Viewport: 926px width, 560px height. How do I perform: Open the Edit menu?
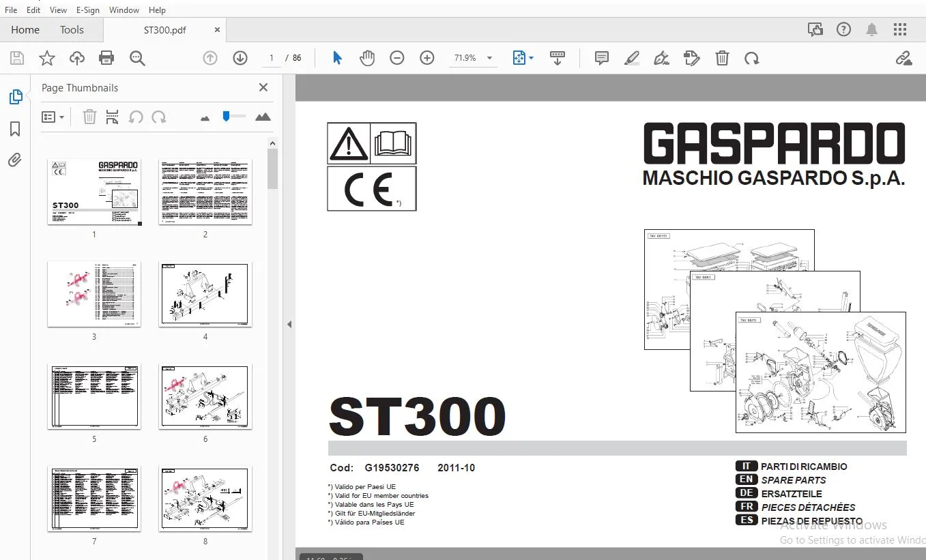pyautogui.click(x=33, y=10)
